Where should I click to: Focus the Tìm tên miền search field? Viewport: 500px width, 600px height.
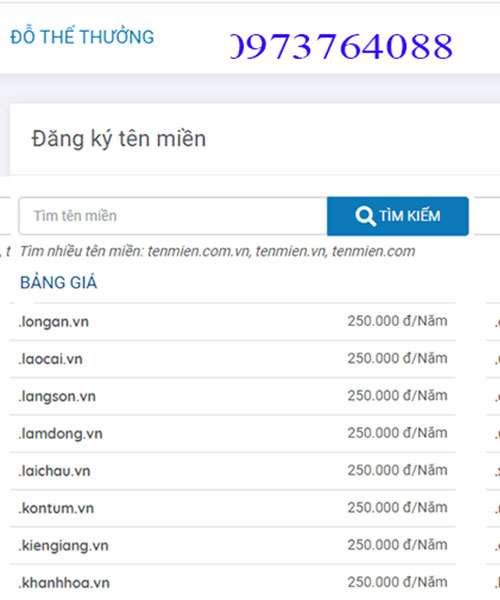[173, 216]
